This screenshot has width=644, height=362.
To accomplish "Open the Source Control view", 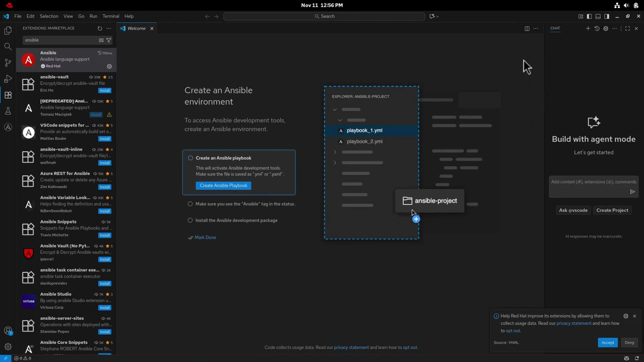I will pos(8,63).
